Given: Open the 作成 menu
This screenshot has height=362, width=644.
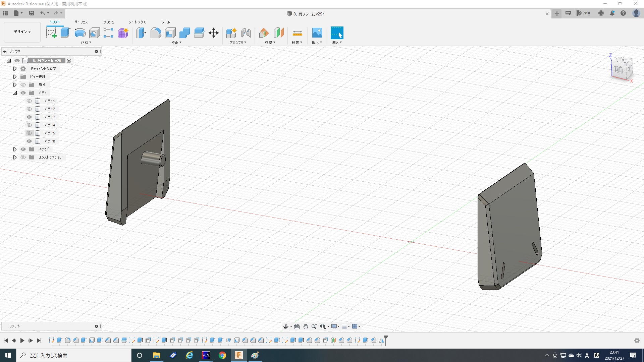Looking at the screenshot, I should [86, 43].
